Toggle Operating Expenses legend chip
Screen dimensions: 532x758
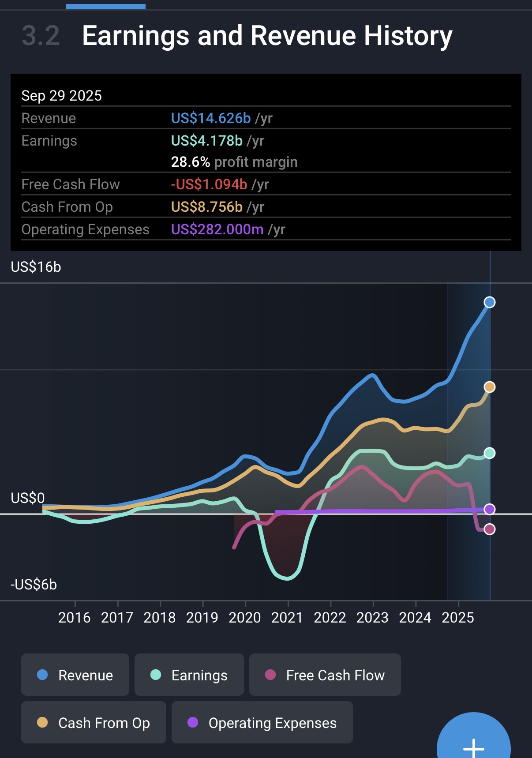pyautogui.click(x=262, y=722)
